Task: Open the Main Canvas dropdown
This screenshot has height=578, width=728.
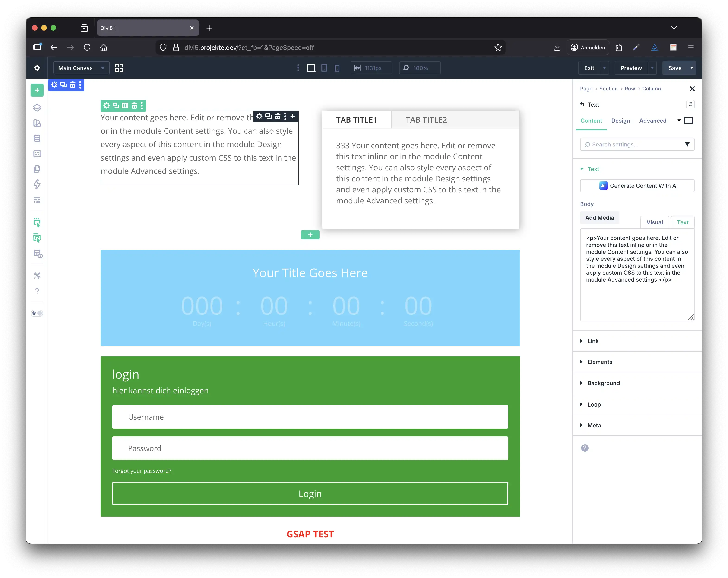Action: click(81, 68)
